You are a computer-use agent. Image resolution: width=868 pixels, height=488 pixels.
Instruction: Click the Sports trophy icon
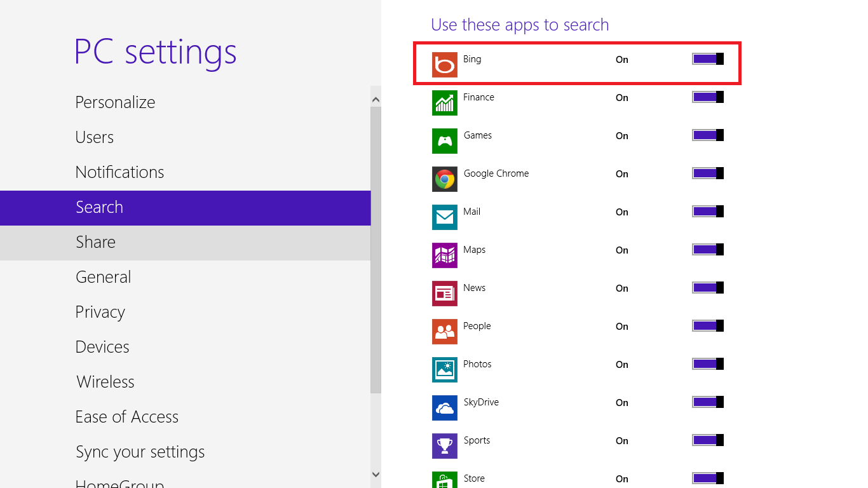(445, 446)
